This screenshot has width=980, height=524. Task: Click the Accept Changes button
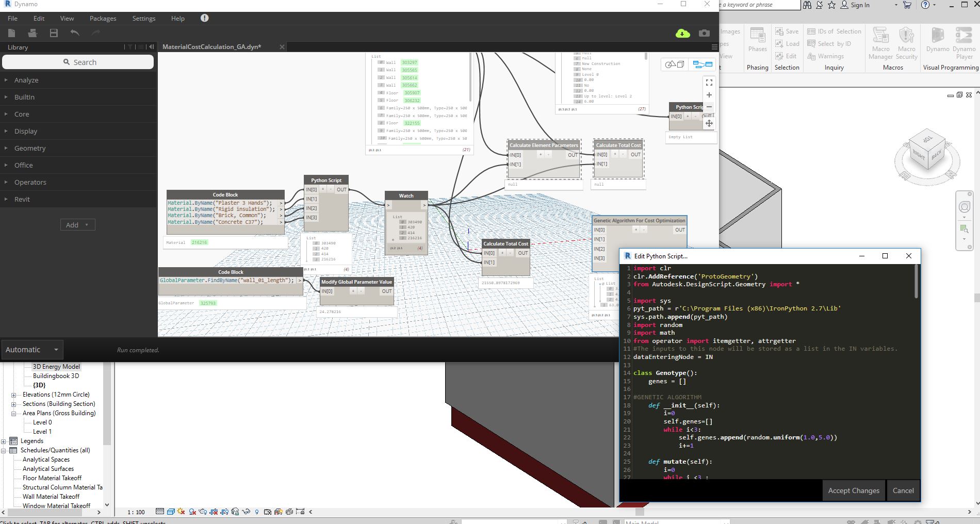(854, 490)
